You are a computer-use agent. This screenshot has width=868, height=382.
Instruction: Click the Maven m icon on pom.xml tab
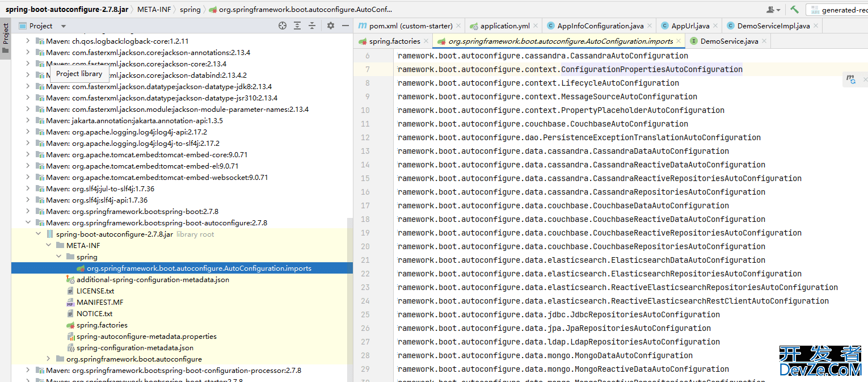pyautogui.click(x=362, y=26)
